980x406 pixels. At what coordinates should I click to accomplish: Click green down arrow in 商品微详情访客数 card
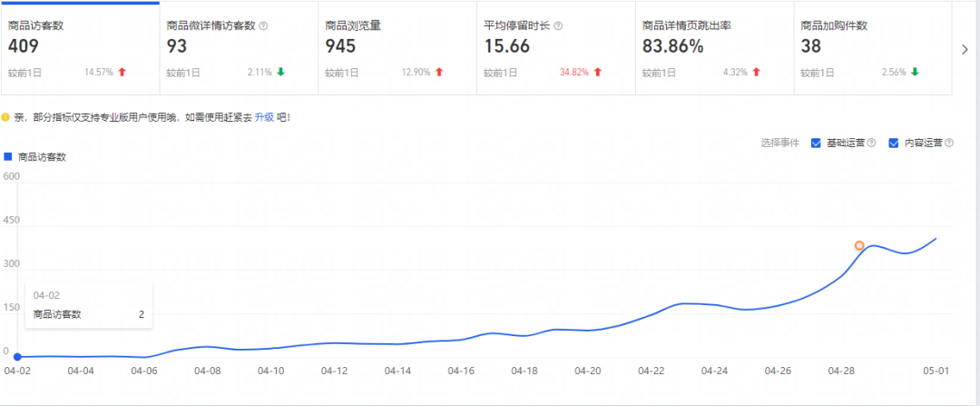[281, 73]
